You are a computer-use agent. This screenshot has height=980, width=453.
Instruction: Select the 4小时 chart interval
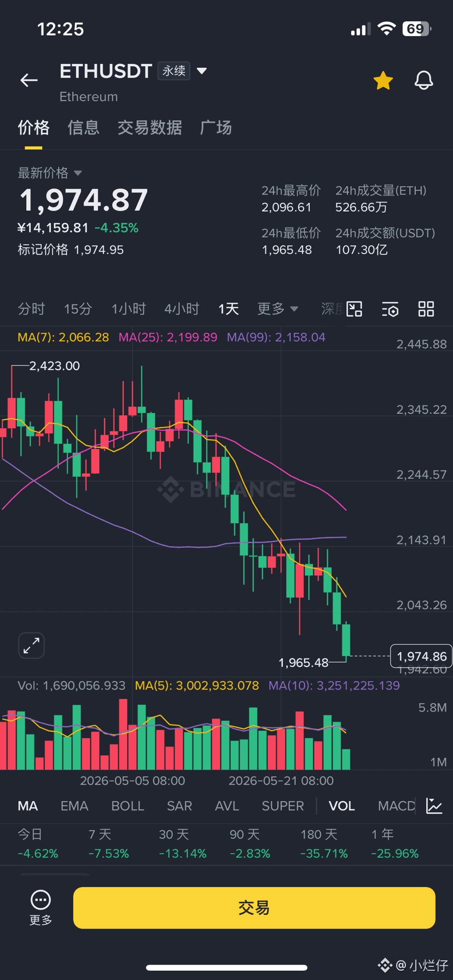pos(182,309)
